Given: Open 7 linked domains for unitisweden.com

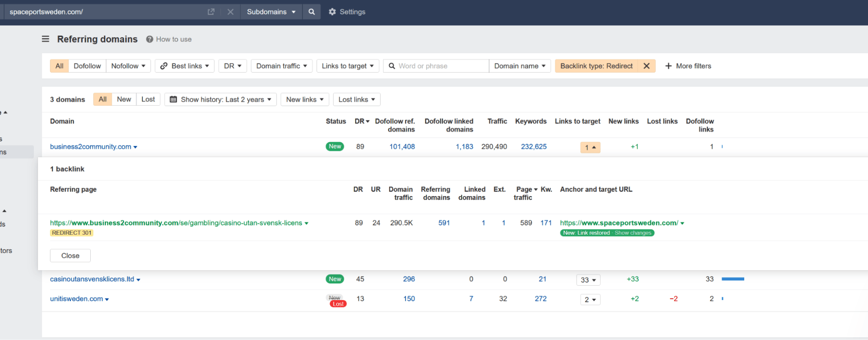Looking at the screenshot, I should click(471, 299).
